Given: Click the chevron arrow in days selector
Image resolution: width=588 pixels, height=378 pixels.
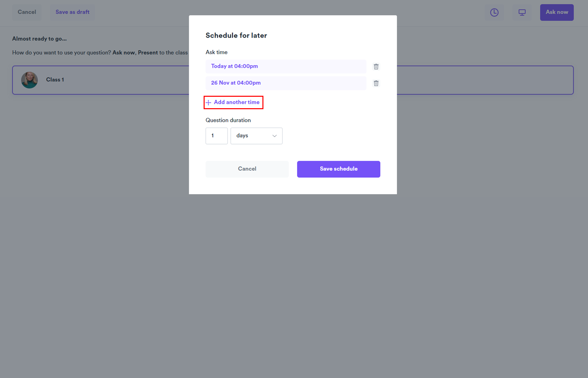Looking at the screenshot, I should (274, 136).
